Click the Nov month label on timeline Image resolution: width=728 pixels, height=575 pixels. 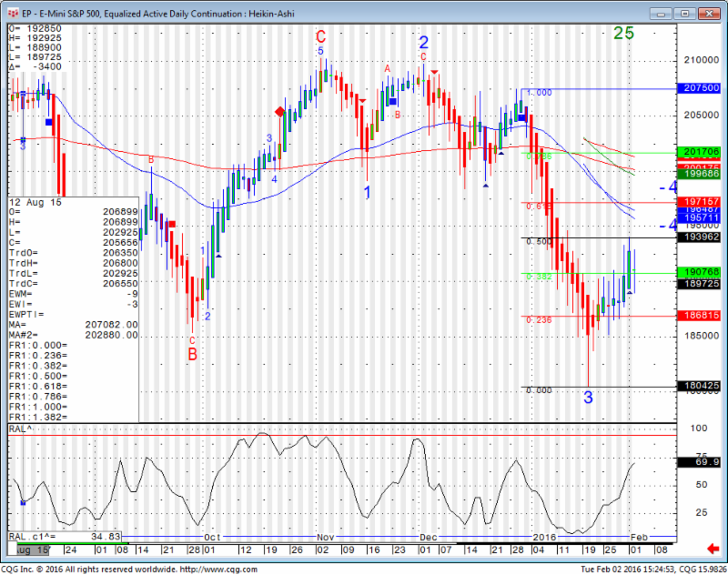point(326,538)
